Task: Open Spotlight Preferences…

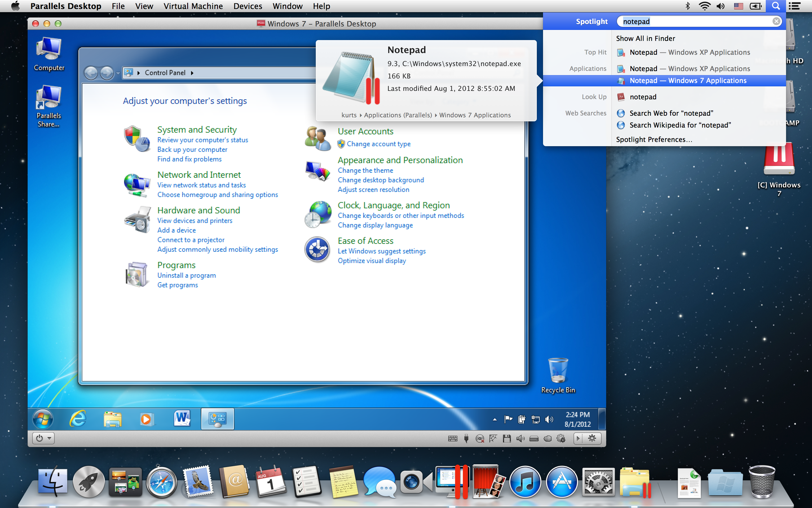Action: pyautogui.click(x=654, y=139)
